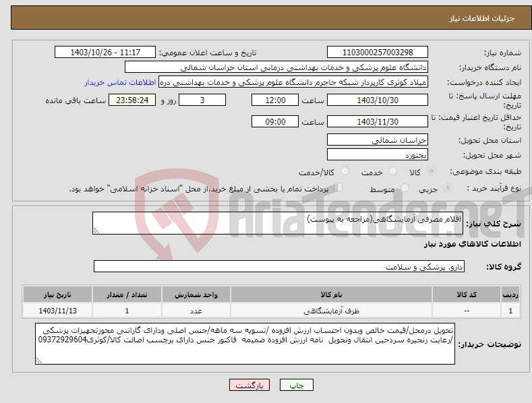The width and height of the screenshot is (532, 403).
Task: Click the validity time field 09:00
Action: point(275,121)
